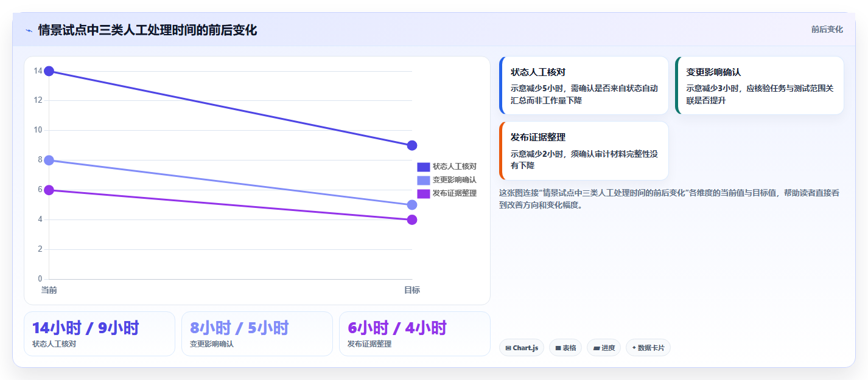Select the 变更影响确认 target point at 5
868x380 pixels.
412,205
